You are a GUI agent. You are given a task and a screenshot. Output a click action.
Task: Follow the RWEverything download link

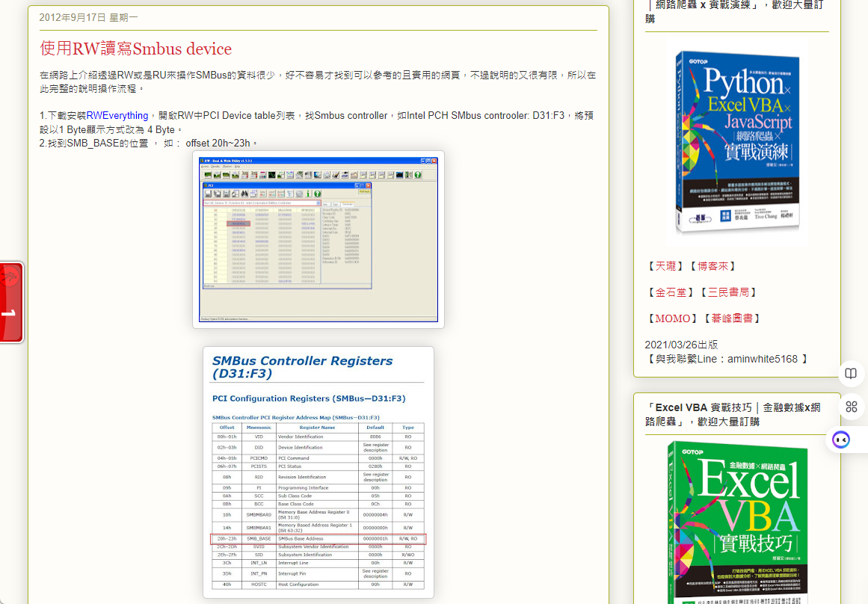[117, 116]
